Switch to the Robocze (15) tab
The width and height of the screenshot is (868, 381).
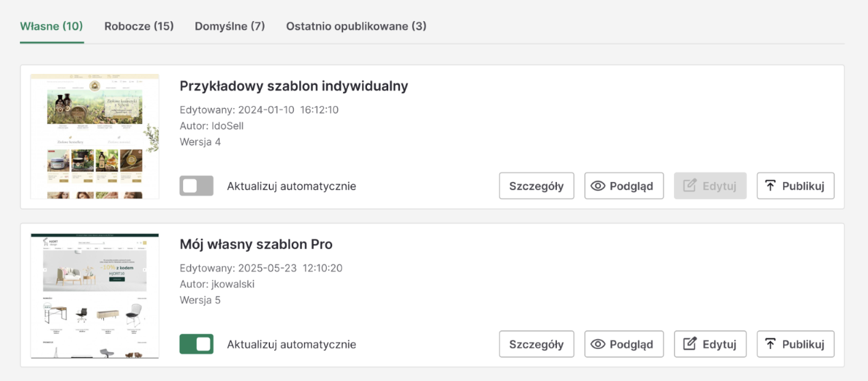139,27
